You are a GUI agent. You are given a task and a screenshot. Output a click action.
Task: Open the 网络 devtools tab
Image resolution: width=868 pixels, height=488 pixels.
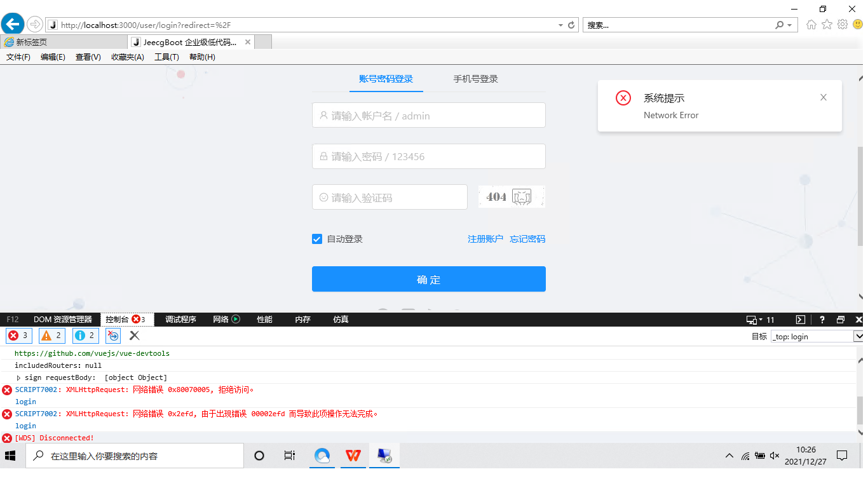(x=226, y=320)
